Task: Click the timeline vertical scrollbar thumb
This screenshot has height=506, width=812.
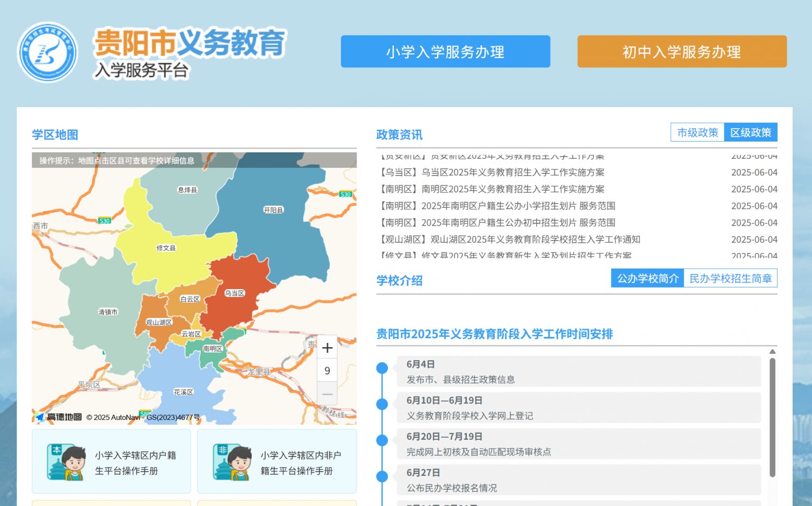Action: tap(772, 417)
